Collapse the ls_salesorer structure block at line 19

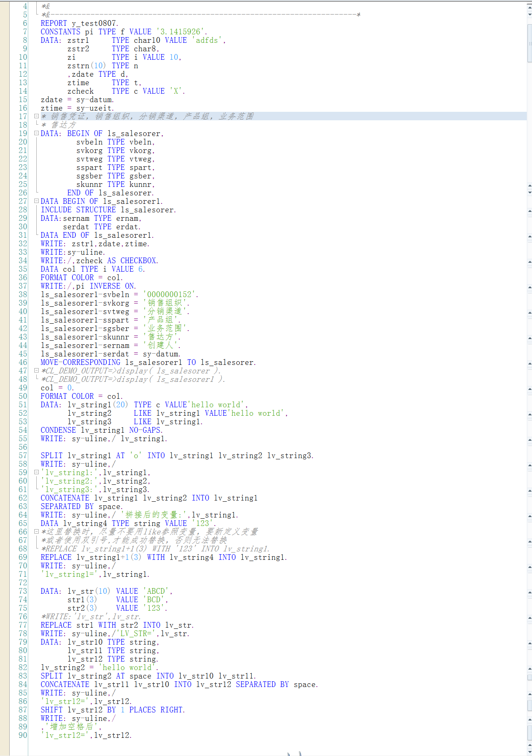click(x=36, y=133)
